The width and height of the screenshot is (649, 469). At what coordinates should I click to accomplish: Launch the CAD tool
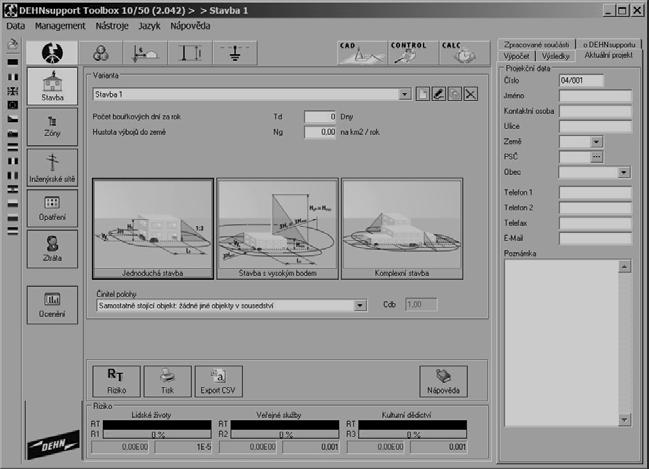361,53
